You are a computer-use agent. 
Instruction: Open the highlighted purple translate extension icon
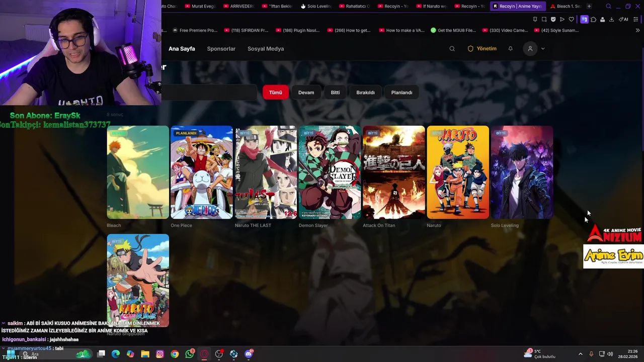[584, 19]
